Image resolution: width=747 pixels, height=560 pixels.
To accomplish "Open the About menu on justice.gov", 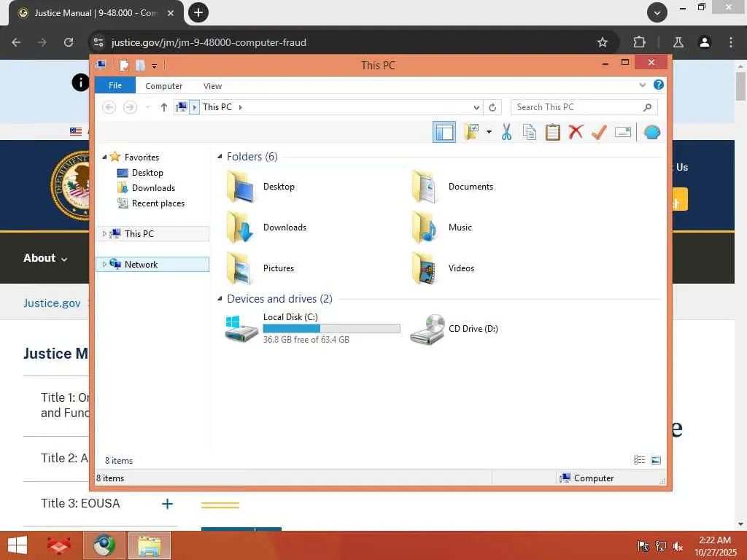I will pos(45,258).
